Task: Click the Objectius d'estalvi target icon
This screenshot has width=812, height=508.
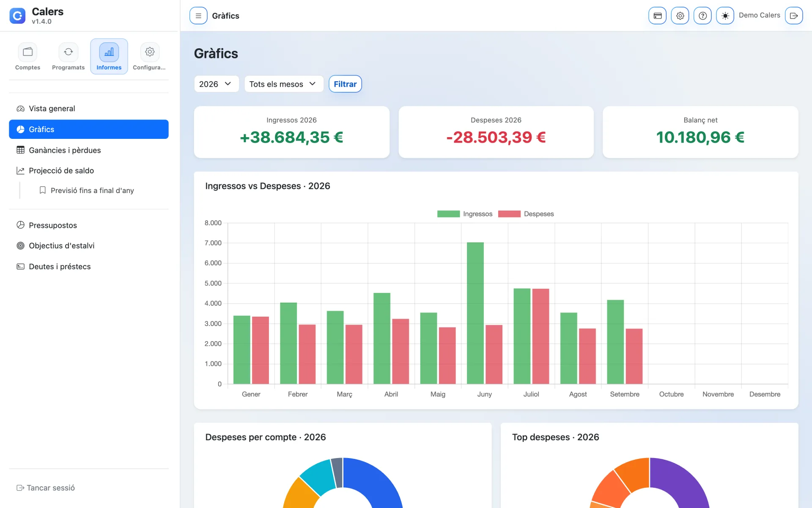Action: (x=20, y=246)
